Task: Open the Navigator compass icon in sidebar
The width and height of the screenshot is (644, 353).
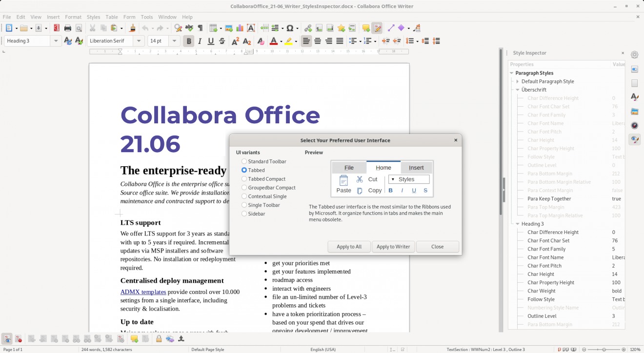Action: click(x=635, y=125)
